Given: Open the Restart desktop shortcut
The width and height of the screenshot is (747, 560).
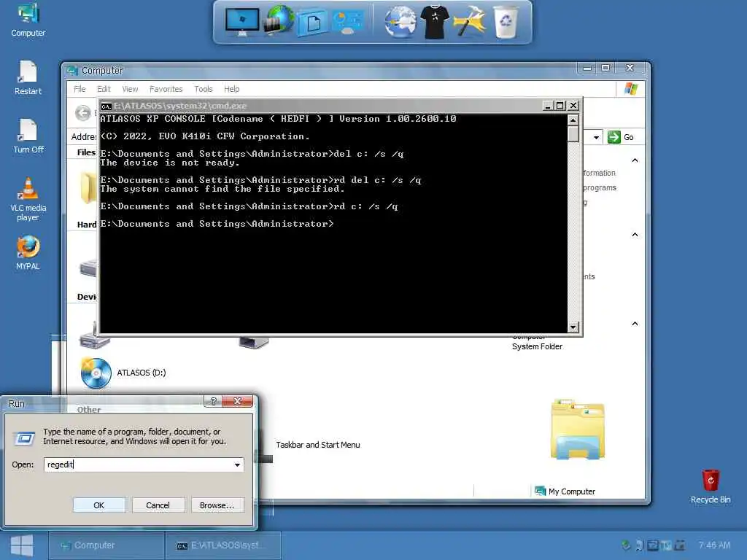Looking at the screenshot, I should [28, 77].
